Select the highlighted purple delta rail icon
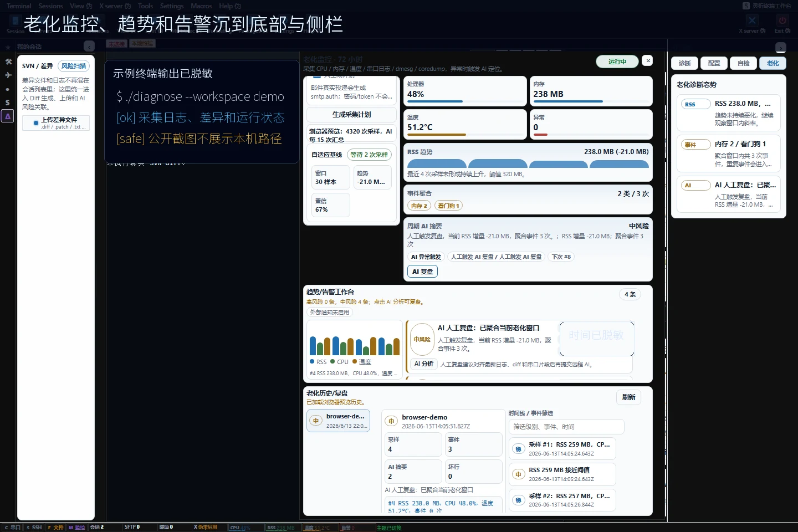 (8, 116)
